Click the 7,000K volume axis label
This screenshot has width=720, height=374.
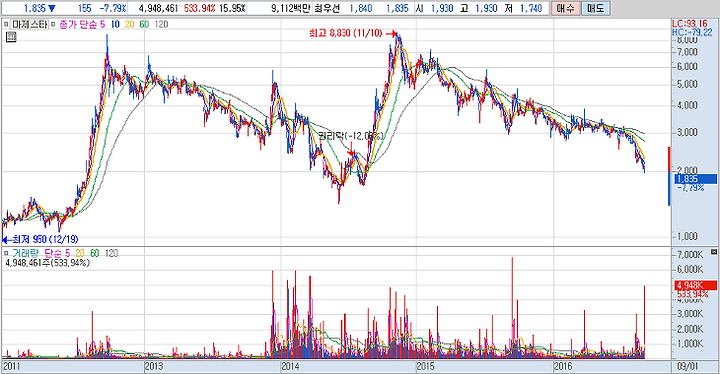point(690,255)
